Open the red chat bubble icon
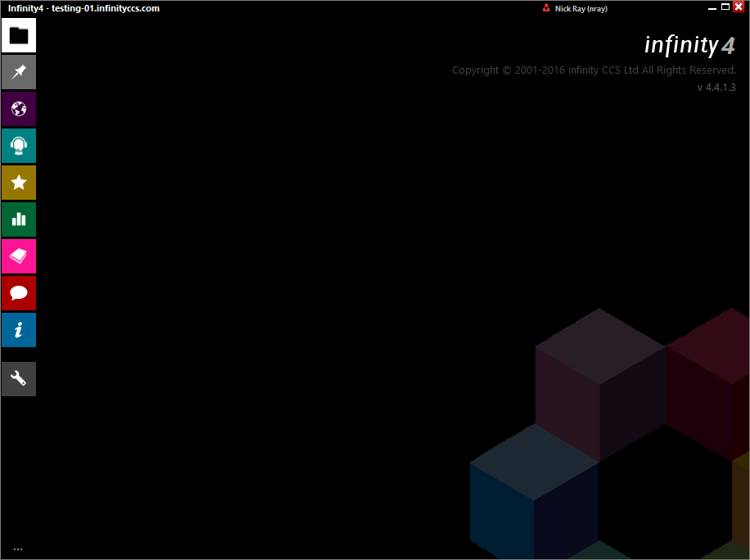This screenshot has width=750, height=560. pyautogui.click(x=19, y=293)
